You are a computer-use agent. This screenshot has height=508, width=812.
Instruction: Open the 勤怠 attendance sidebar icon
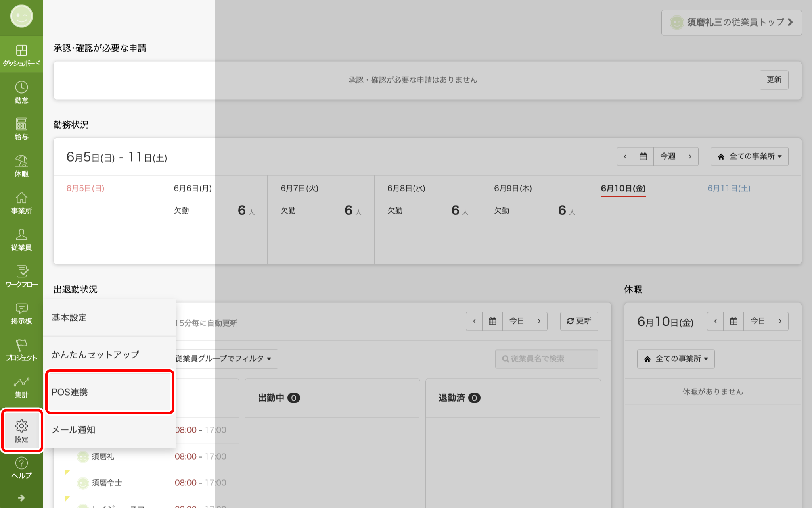[x=21, y=92]
